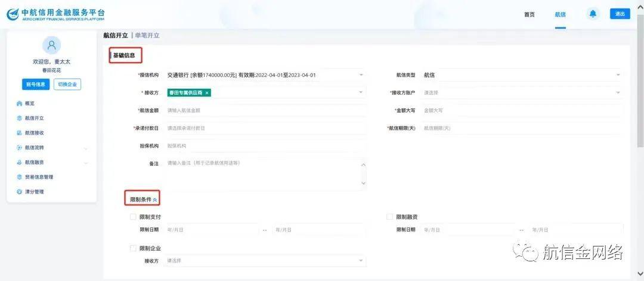Viewport: 644px width, 281px height.
Task: Click the user avatar icon
Action: tap(52, 45)
